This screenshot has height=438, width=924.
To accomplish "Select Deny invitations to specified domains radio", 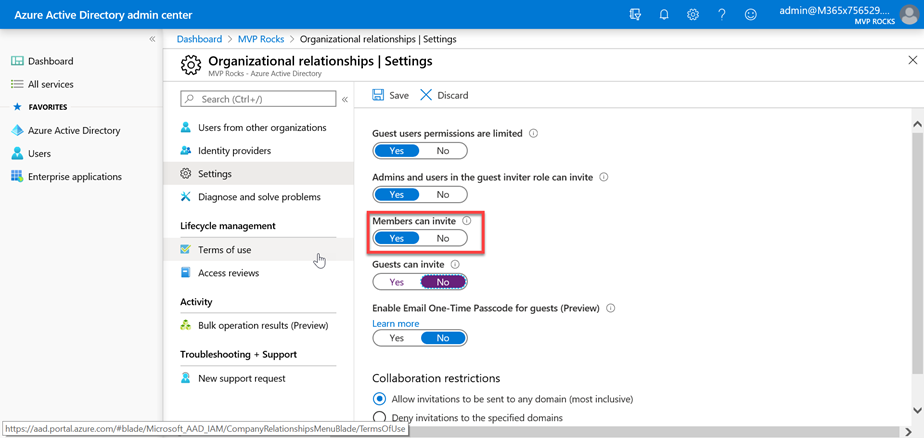I will click(x=380, y=417).
